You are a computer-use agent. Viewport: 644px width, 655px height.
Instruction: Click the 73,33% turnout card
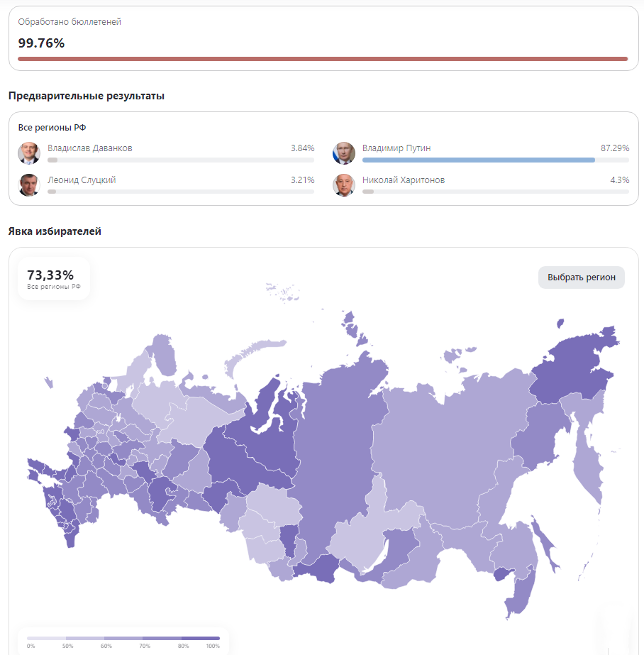[x=53, y=277]
